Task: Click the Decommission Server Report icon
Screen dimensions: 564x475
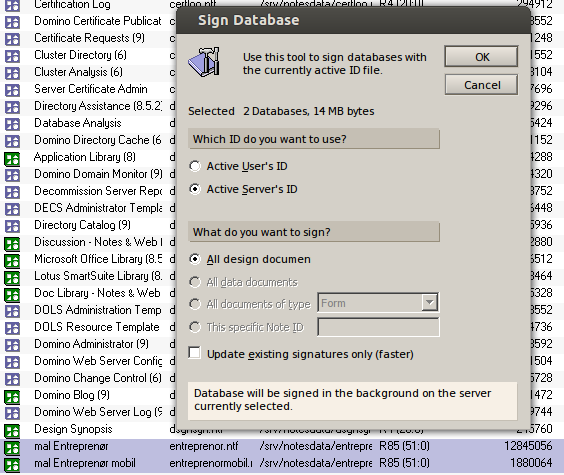Action: (12, 192)
